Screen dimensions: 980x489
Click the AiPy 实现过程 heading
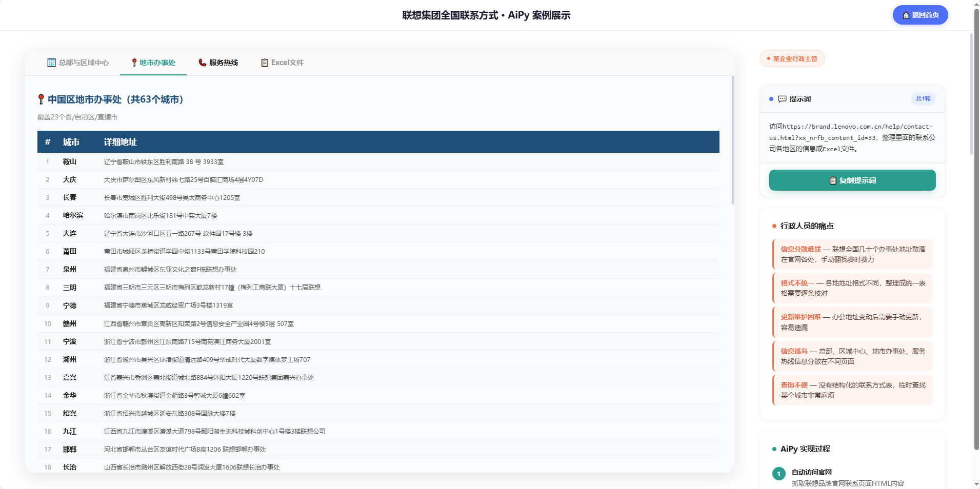click(805, 449)
